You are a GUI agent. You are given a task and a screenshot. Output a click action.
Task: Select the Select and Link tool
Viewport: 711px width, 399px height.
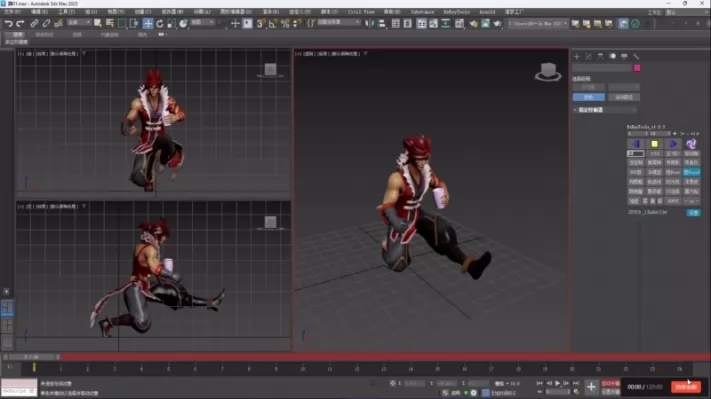34,24
